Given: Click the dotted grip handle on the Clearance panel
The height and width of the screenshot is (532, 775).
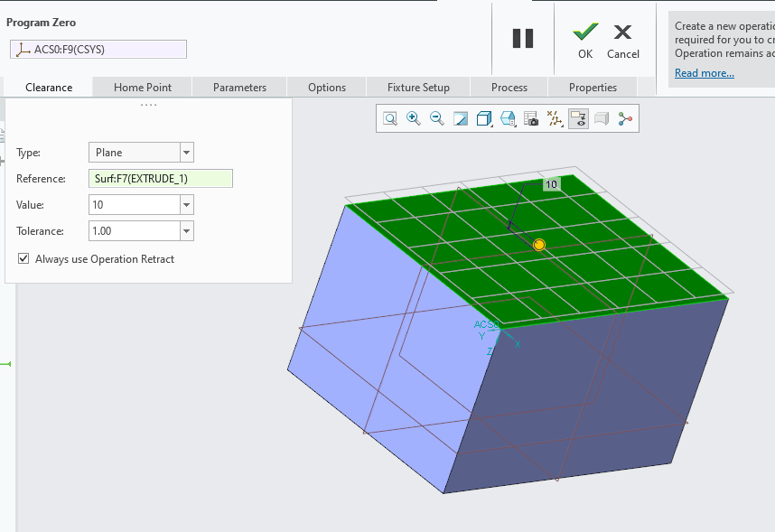Looking at the screenshot, I should click(148, 105).
